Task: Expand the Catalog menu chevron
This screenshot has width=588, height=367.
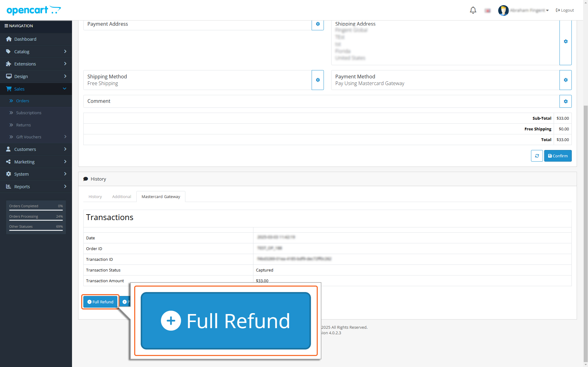Action: 65,51
